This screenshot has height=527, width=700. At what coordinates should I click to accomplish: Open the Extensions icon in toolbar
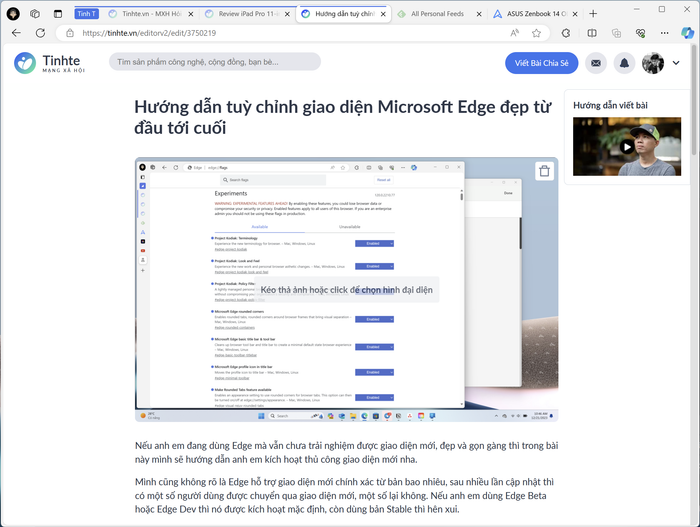566,33
